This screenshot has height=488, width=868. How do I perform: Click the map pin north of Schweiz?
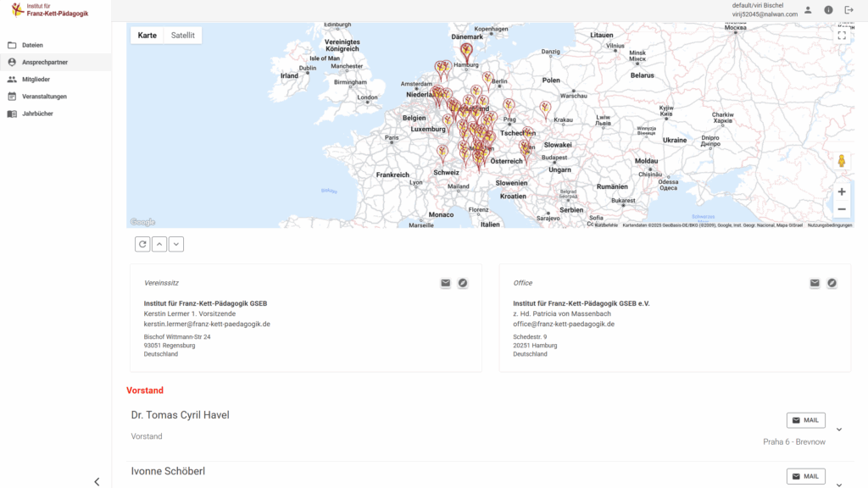coord(442,152)
